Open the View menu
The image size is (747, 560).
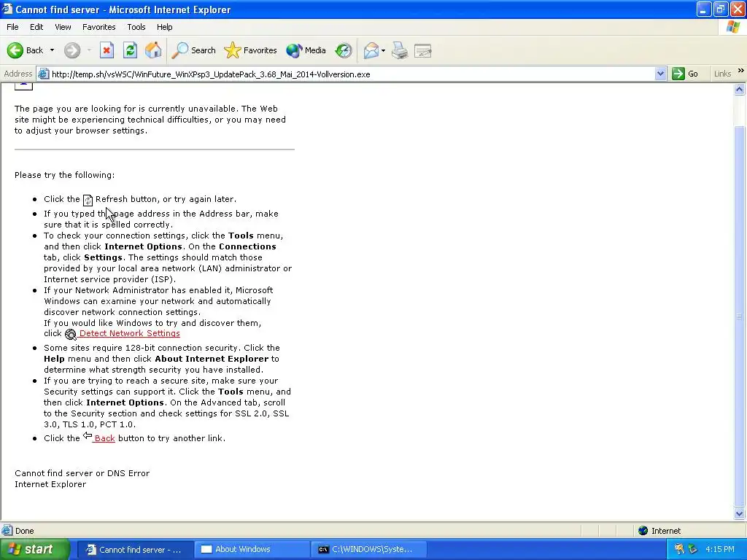click(63, 27)
